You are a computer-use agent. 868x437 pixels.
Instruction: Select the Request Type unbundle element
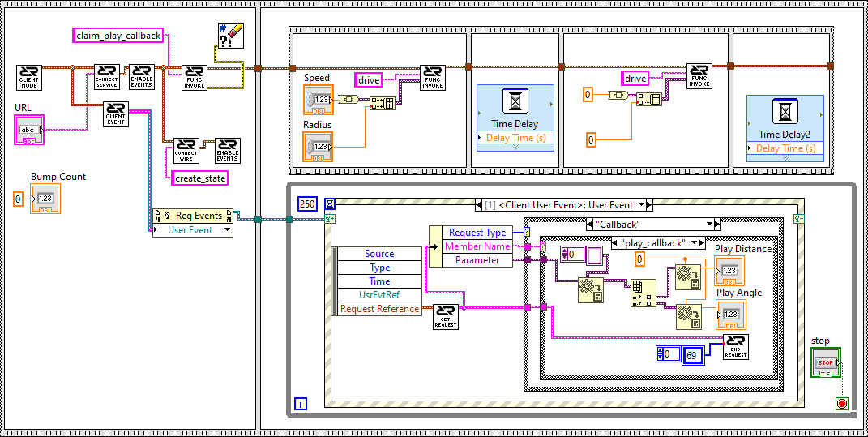(x=477, y=233)
